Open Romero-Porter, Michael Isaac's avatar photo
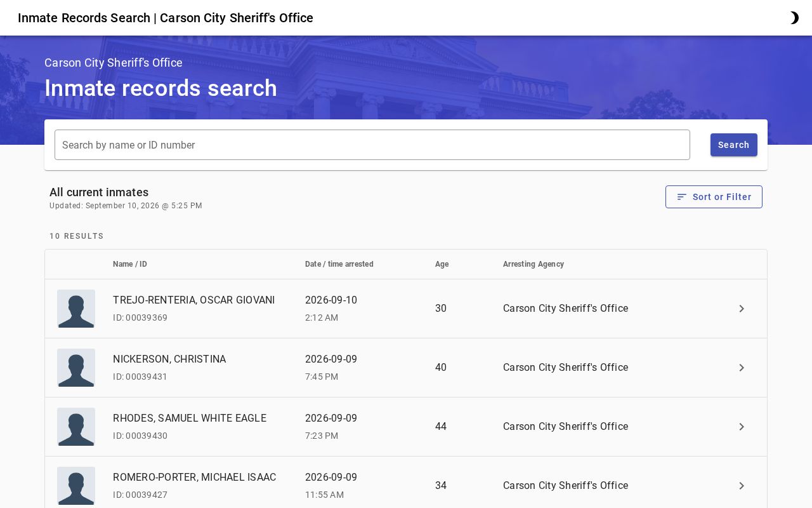Image resolution: width=812 pixels, height=508 pixels. tap(76, 486)
